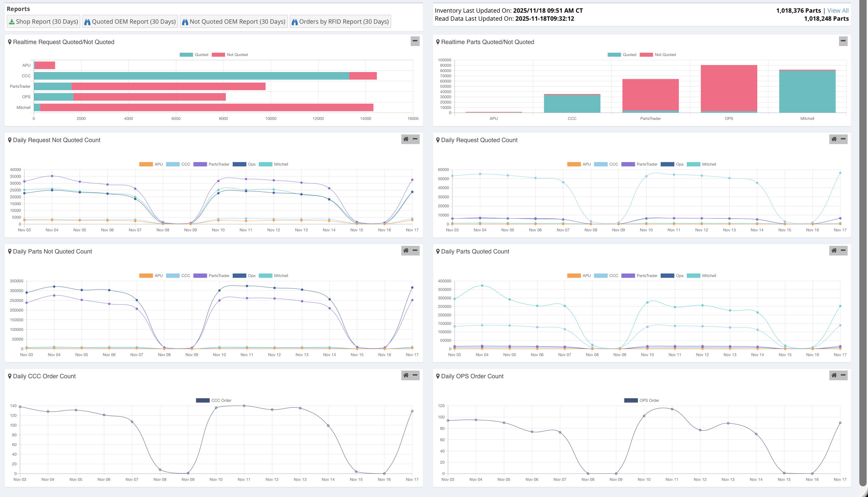
Task: Open Orders by RFID Report (30 Days)
Action: pos(340,21)
